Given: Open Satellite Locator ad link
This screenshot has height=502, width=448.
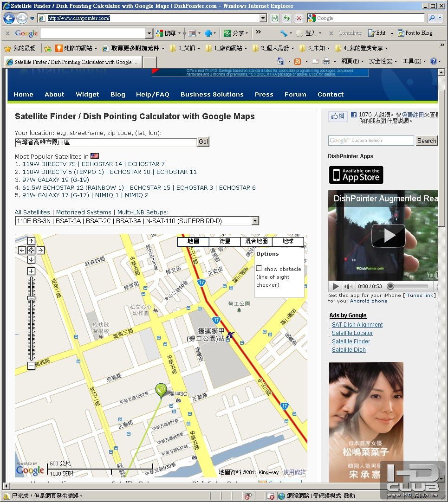Looking at the screenshot, I should 352,333.
